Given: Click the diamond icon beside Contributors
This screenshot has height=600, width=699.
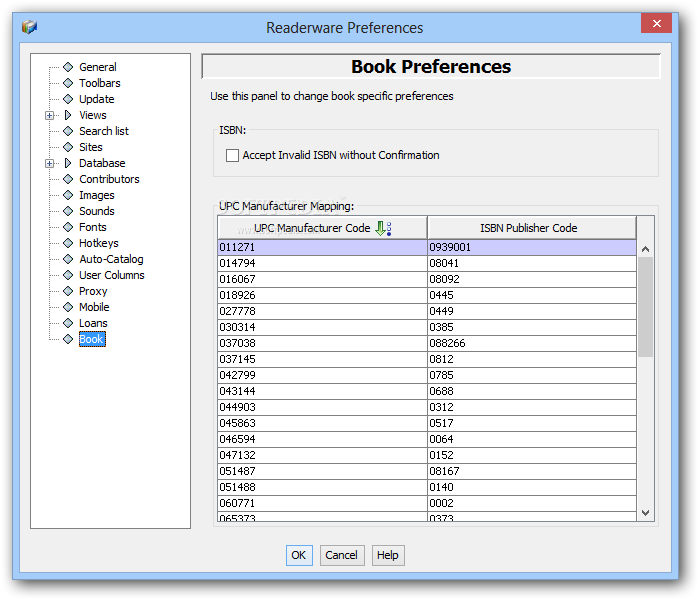Looking at the screenshot, I should [68, 179].
